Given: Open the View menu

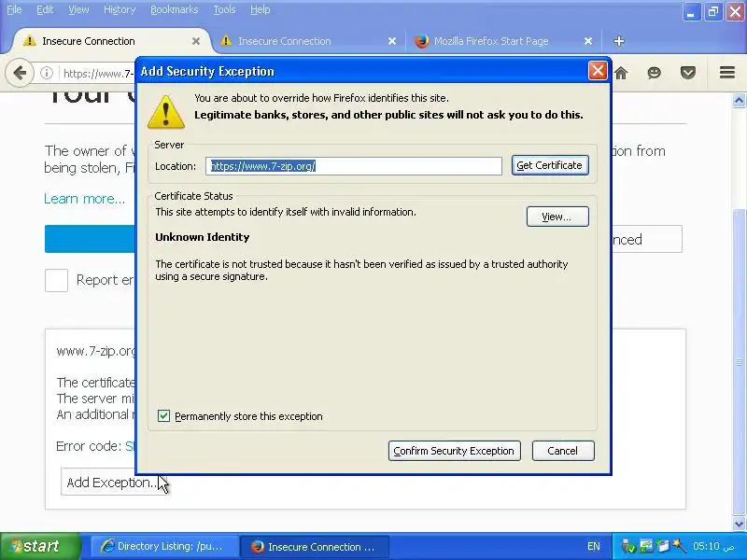Looking at the screenshot, I should 78,9.
